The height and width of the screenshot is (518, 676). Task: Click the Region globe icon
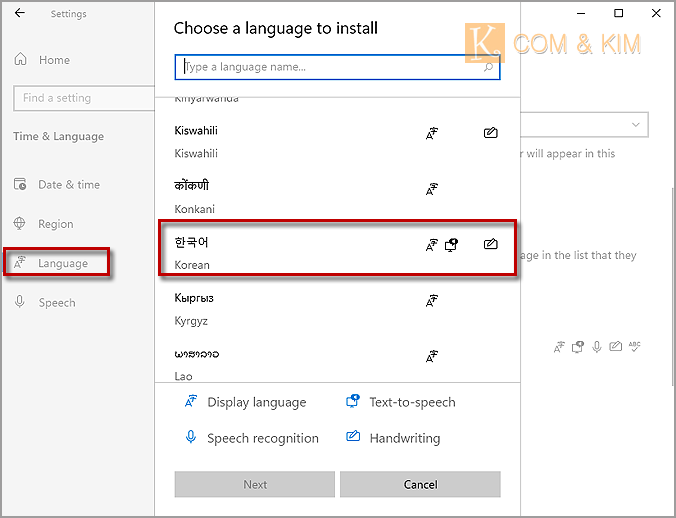coord(19,223)
